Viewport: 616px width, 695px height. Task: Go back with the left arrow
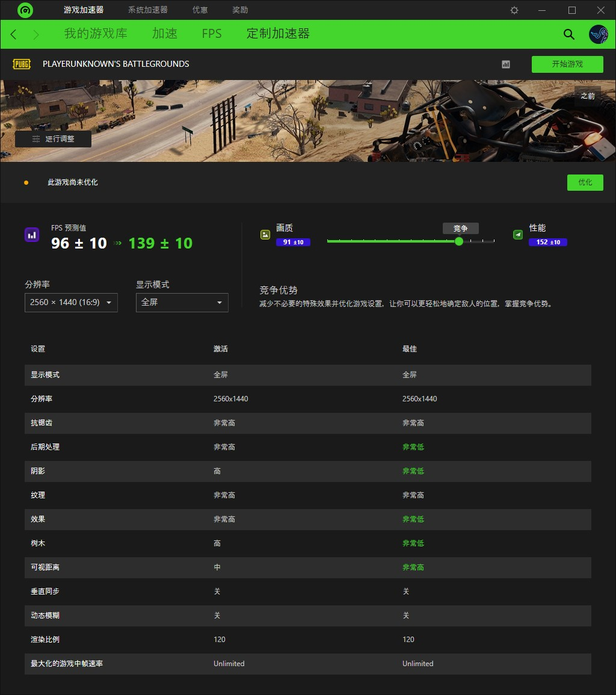(x=13, y=34)
